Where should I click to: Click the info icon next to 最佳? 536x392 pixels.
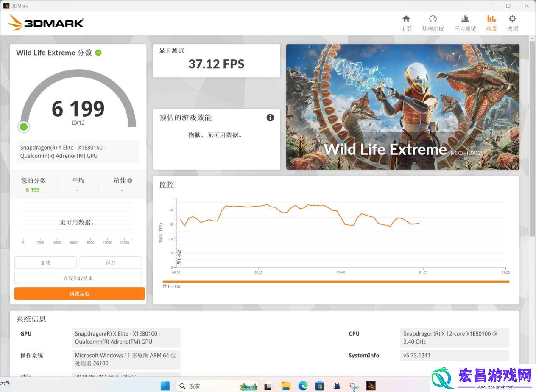click(130, 180)
